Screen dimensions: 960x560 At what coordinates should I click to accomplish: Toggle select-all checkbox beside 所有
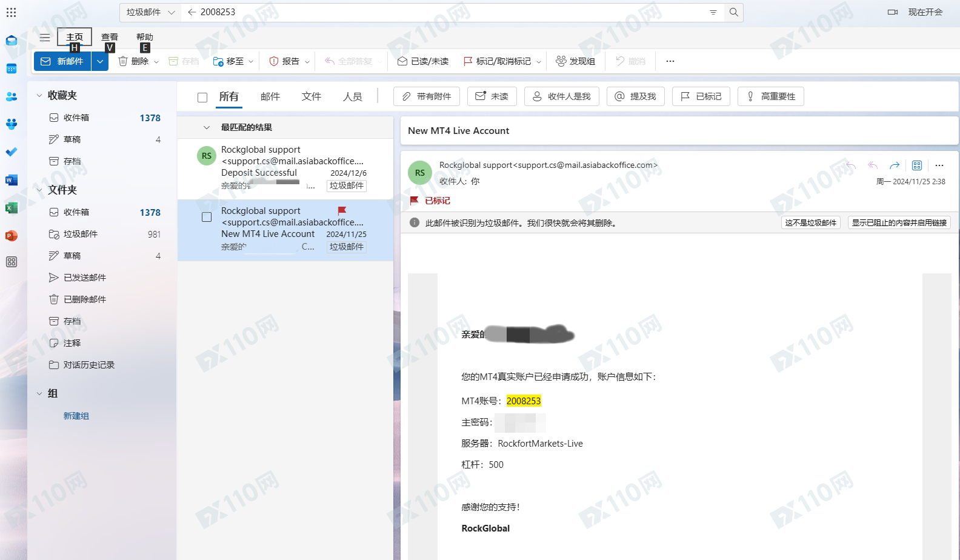pyautogui.click(x=202, y=97)
